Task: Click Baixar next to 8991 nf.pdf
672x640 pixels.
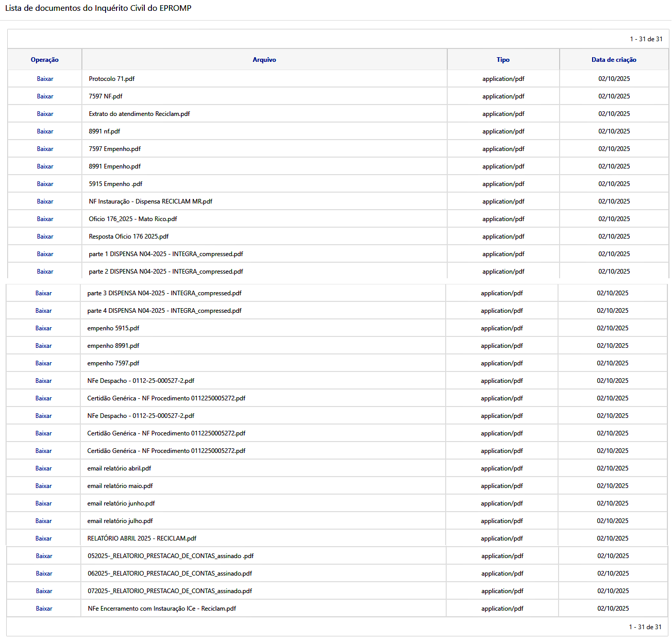Action: [45, 131]
